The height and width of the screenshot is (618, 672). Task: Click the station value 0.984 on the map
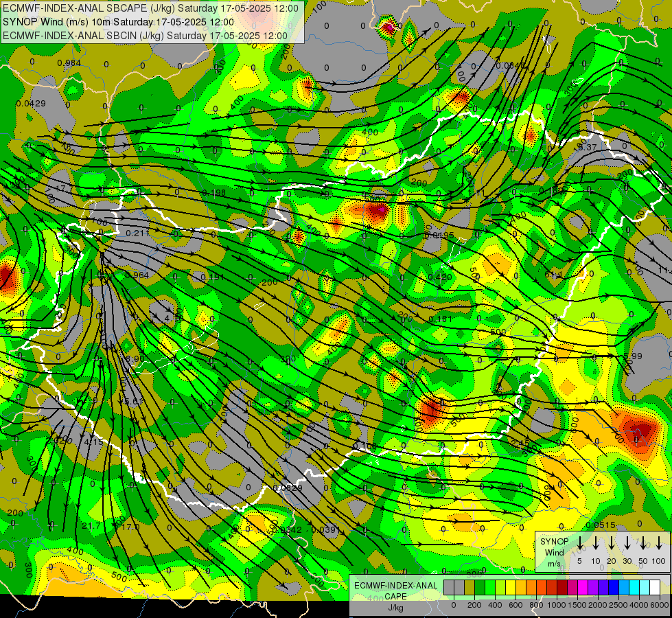pyautogui.click(x=69, y=63)
